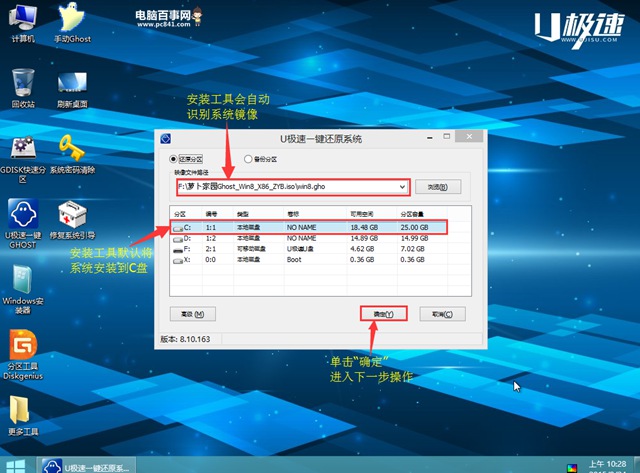This screenshot has height=473, width=640.
Task: Click the 类型 column header
Action: tap(242, 214)
